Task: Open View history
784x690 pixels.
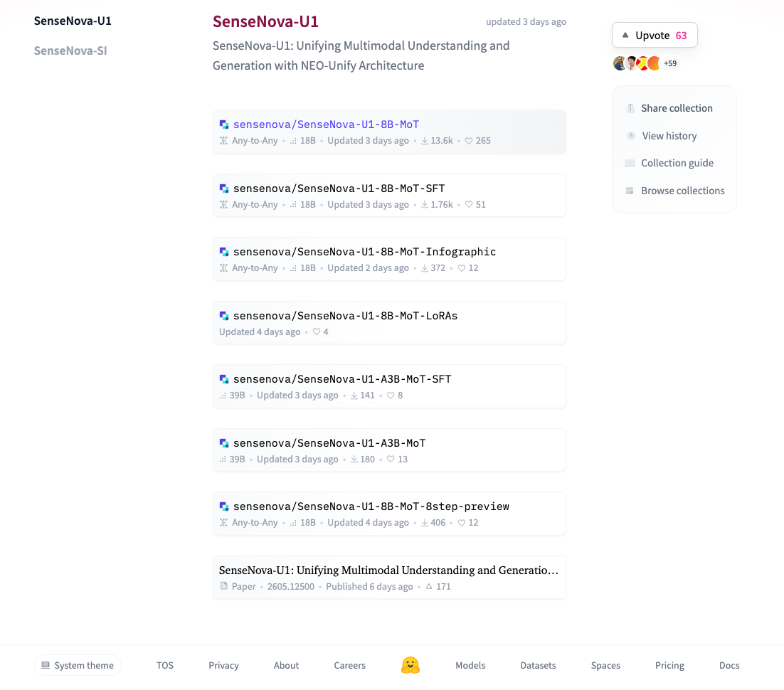Action: [669, 136]
